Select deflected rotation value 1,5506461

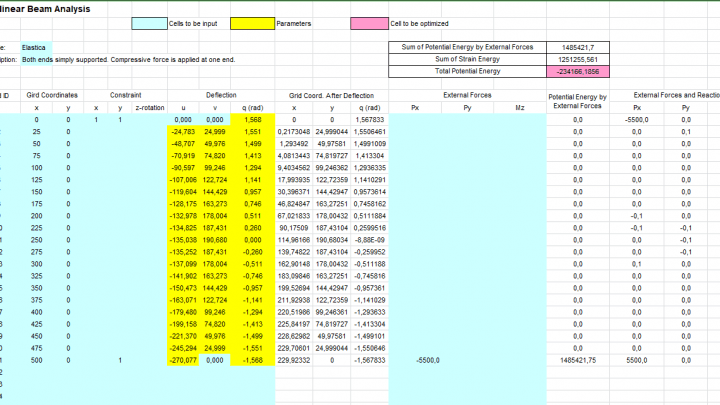coord(370,132)
